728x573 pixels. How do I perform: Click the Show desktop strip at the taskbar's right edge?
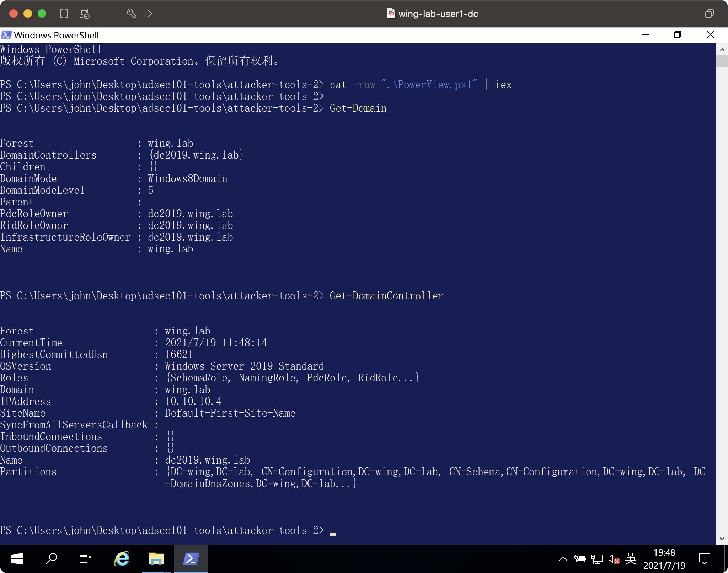pyautogui.click(x=726, y=559)
